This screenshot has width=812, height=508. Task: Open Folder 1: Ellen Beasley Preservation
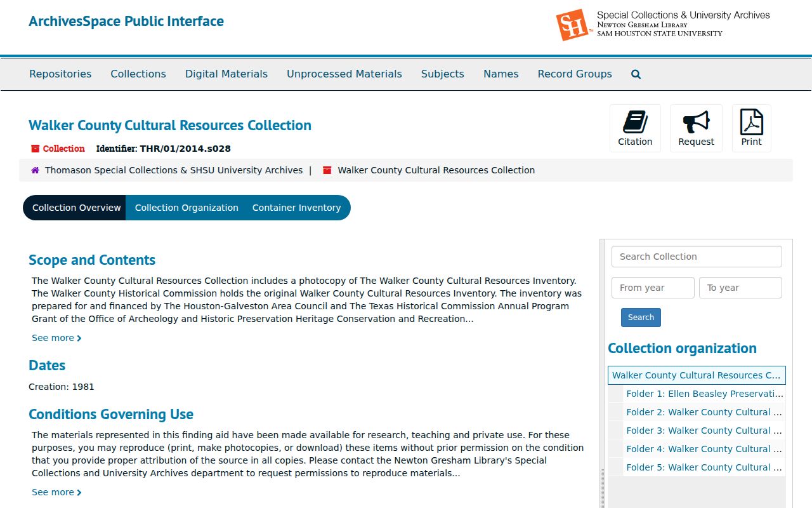tap(704, 394)
